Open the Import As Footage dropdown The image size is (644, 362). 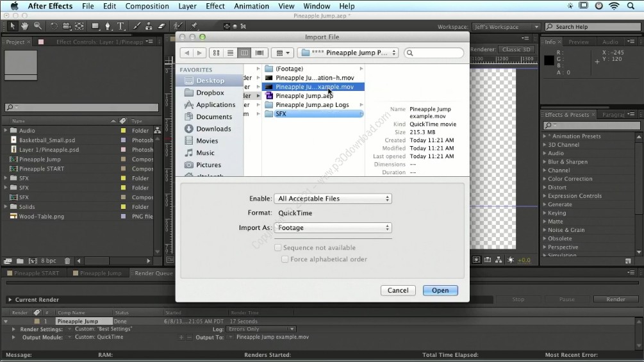(x=333, y=228)
